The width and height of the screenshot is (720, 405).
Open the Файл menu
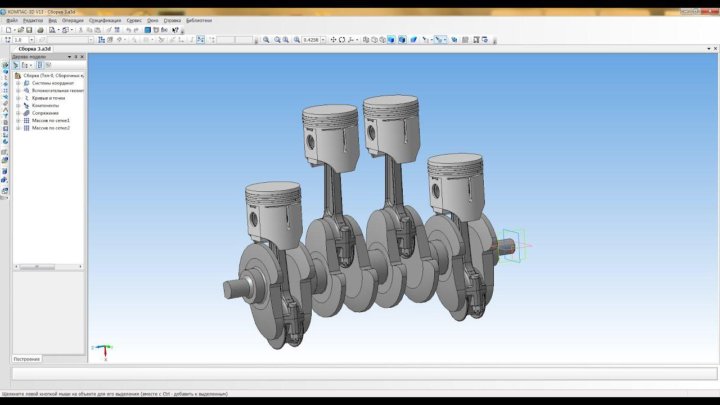(12, 20)
